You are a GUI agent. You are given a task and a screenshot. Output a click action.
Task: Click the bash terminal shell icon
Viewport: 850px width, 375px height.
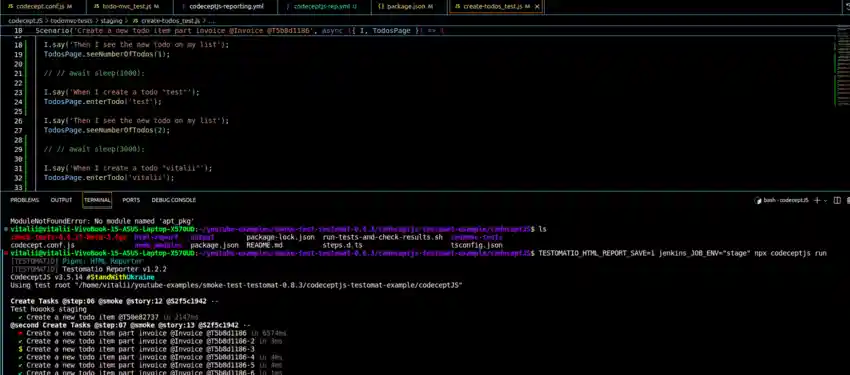click(758, 200)
